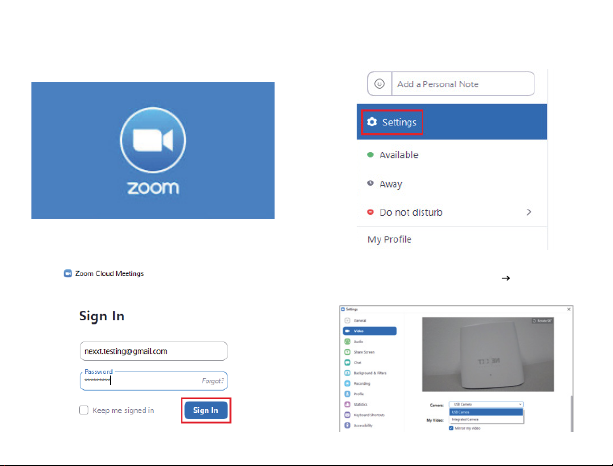
Task: Click the Zoom logo camera image
Action: (153, 140)
